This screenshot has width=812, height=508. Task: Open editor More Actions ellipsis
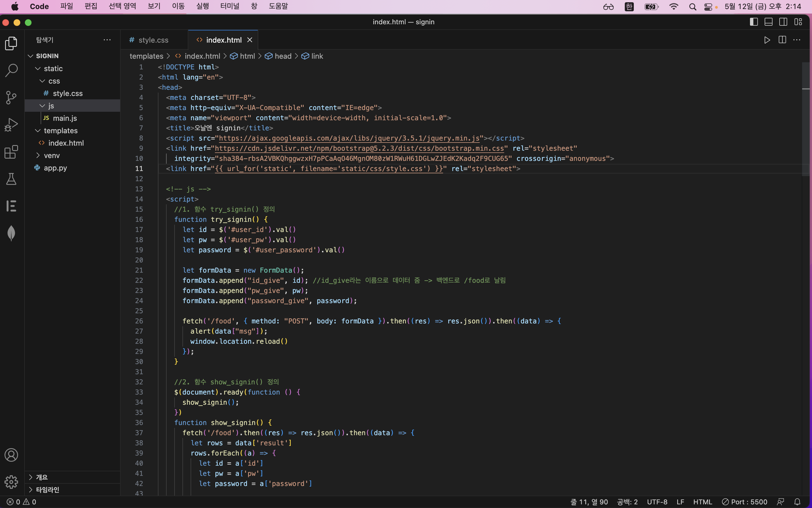[797, 40]
